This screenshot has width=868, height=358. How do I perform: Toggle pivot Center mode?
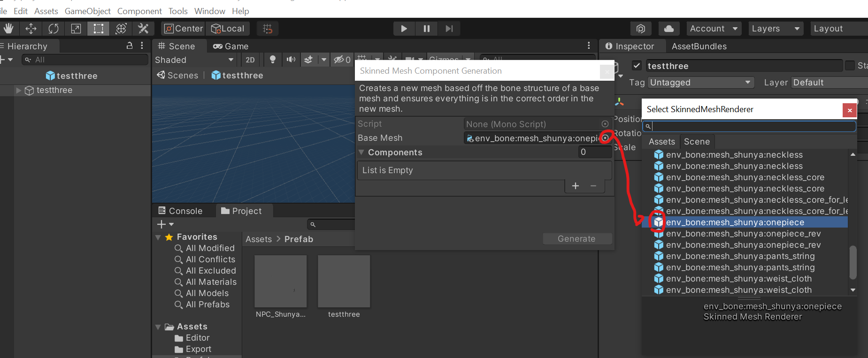[183, 29]
